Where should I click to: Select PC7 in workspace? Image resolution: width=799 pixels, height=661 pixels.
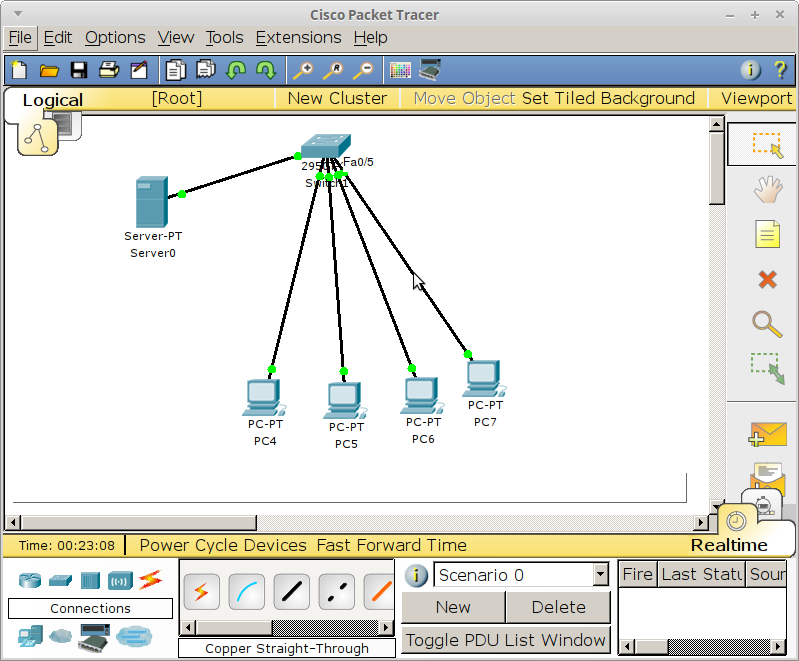coord(484,378)
